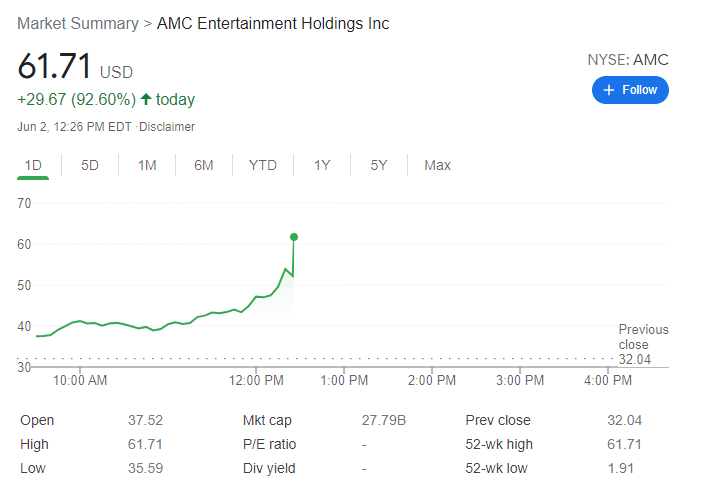Switch to the 5Y tab
704x494 pixels.
click(379, 165)
